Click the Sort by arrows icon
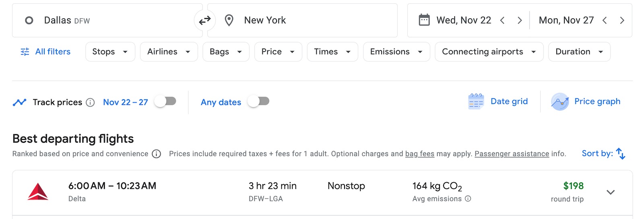 pos(621,154)
